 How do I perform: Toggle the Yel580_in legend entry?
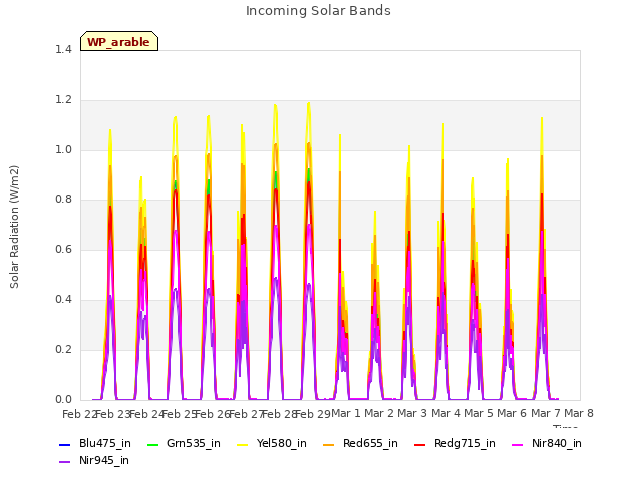272,443
